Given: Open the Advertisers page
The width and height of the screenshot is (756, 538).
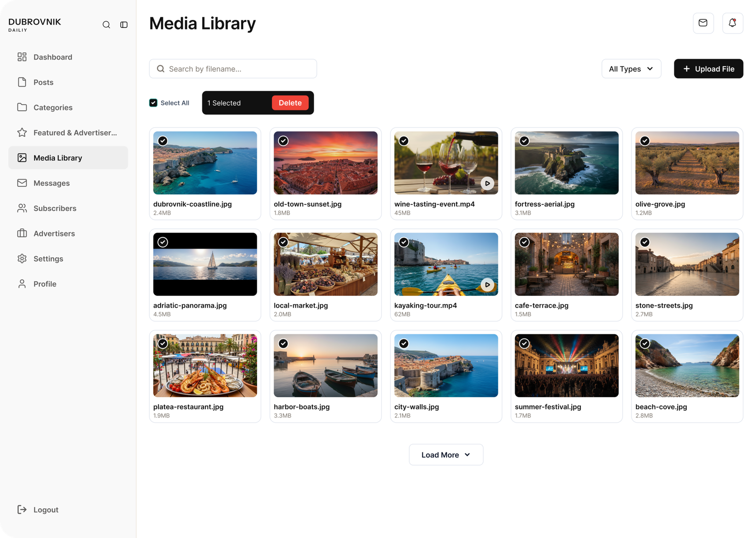Looking at the screenshot, I should (68, 234).
